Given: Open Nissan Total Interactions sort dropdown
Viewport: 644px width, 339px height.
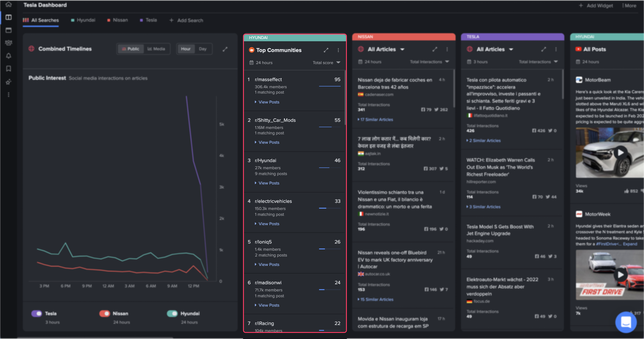Looking at the screenshot, I should pyautogui.click(x=430, y=62).
